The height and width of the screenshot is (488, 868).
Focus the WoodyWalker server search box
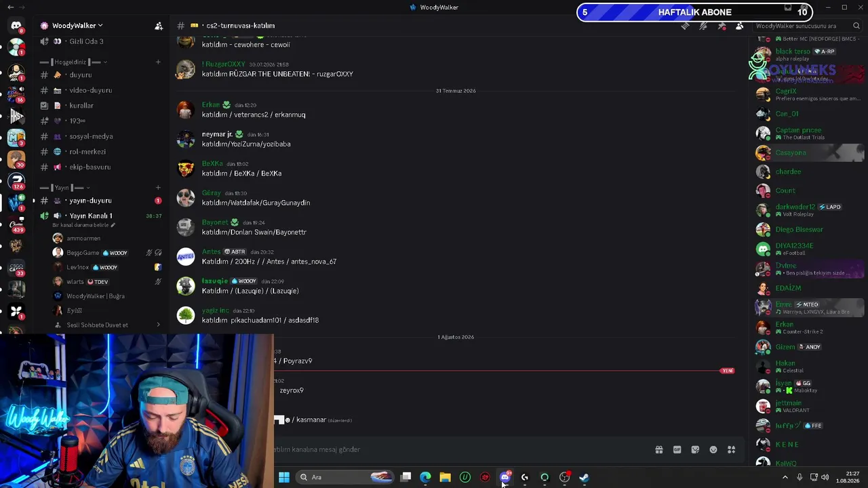coord(808,26)
